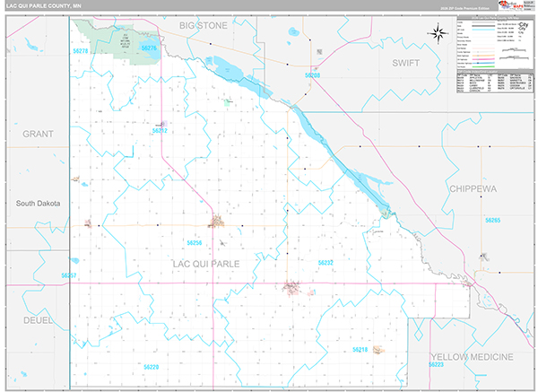
Task: Click the town marker near ZIP 56212
Action: pyautogui.click(x=162, y=124)
